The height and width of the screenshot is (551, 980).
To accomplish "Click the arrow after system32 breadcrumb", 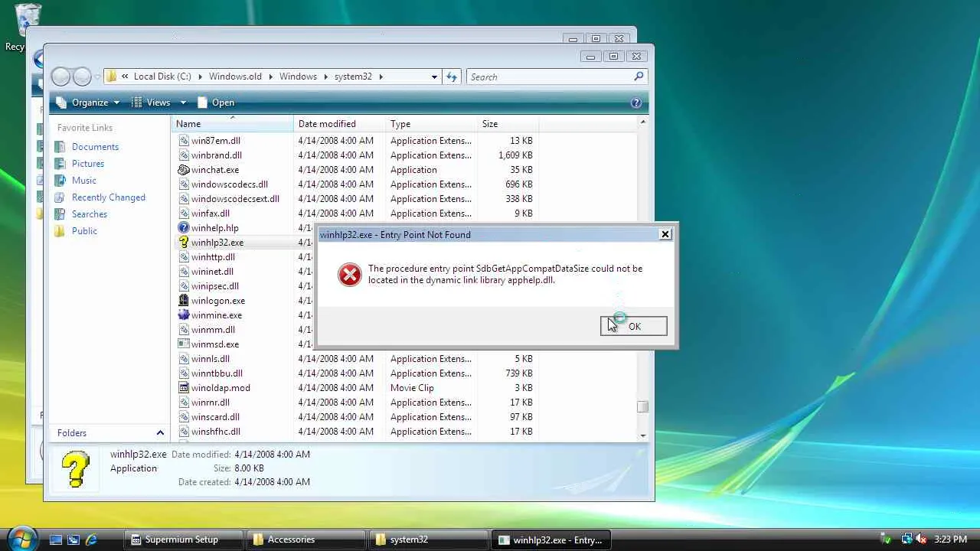I will point(381,77).
